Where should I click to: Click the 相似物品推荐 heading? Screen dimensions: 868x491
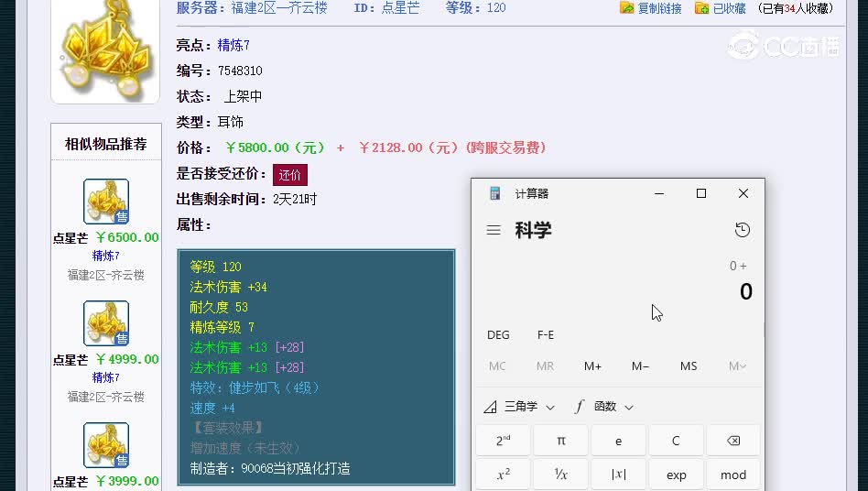point(105,145)
